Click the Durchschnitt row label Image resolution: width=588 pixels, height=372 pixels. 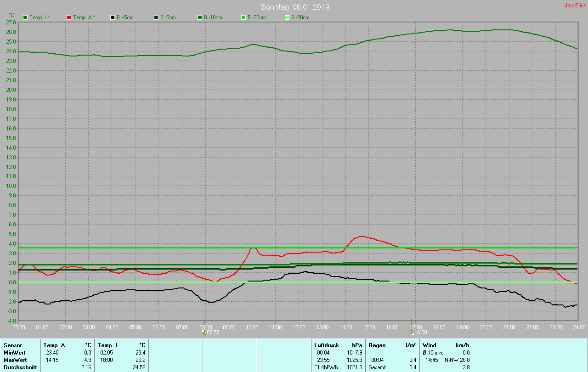click(x=20, y=367)
